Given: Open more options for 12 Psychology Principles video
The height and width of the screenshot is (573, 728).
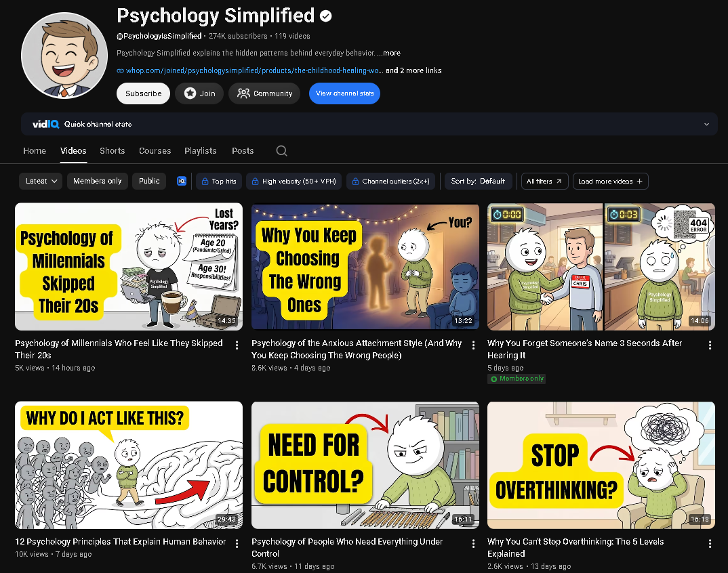Looking at the screenshot, I should [x=237, y=544].
